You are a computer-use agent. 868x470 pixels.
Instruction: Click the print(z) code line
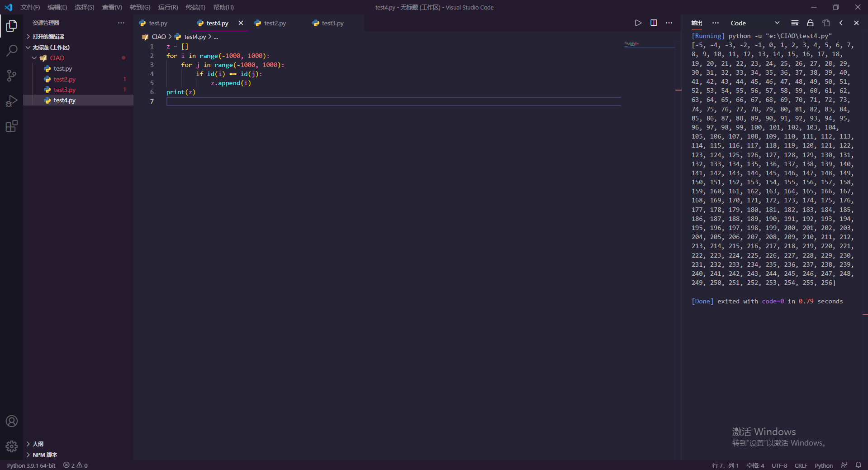point(181,92)
